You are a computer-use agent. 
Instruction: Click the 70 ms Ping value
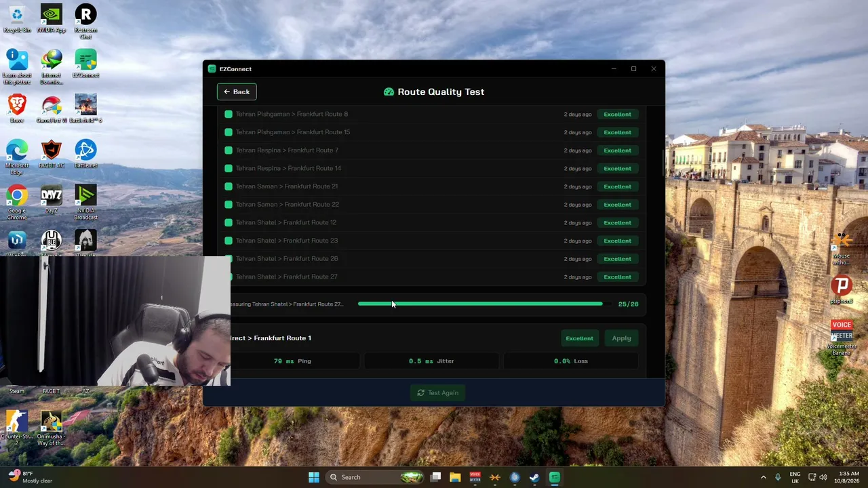(292, 361)
